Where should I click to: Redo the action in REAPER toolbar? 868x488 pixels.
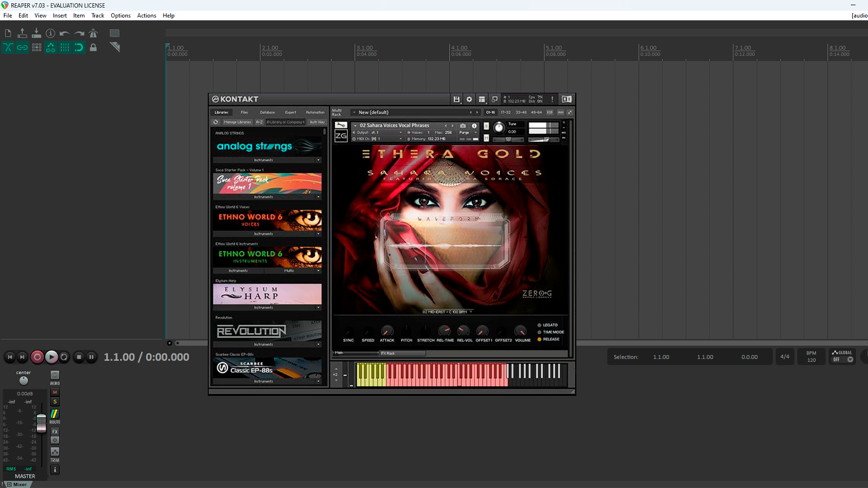(79, 33)
